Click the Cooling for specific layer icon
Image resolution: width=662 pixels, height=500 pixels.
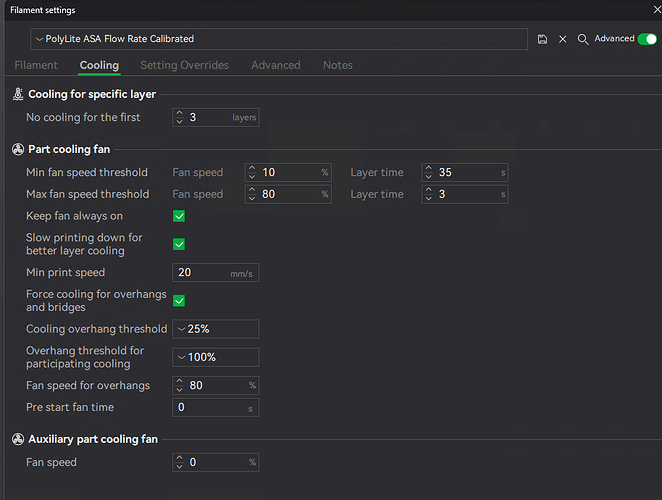click(18, 94)
